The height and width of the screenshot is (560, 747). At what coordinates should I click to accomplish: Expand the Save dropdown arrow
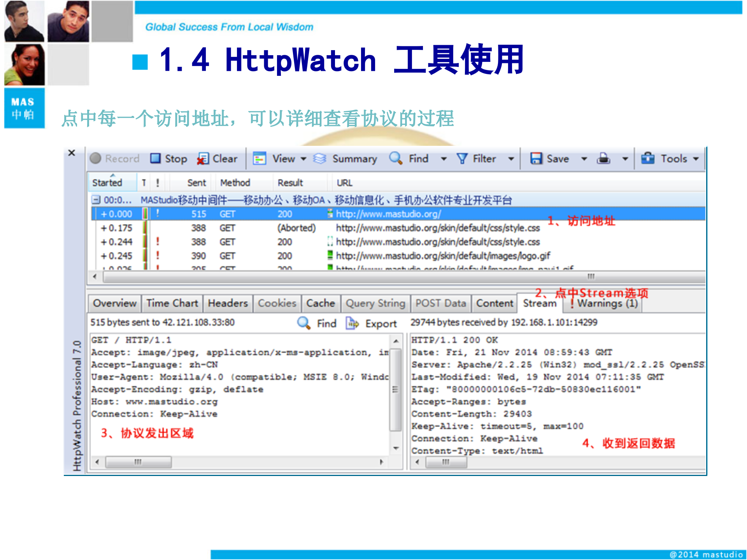(x=585, y=158)
